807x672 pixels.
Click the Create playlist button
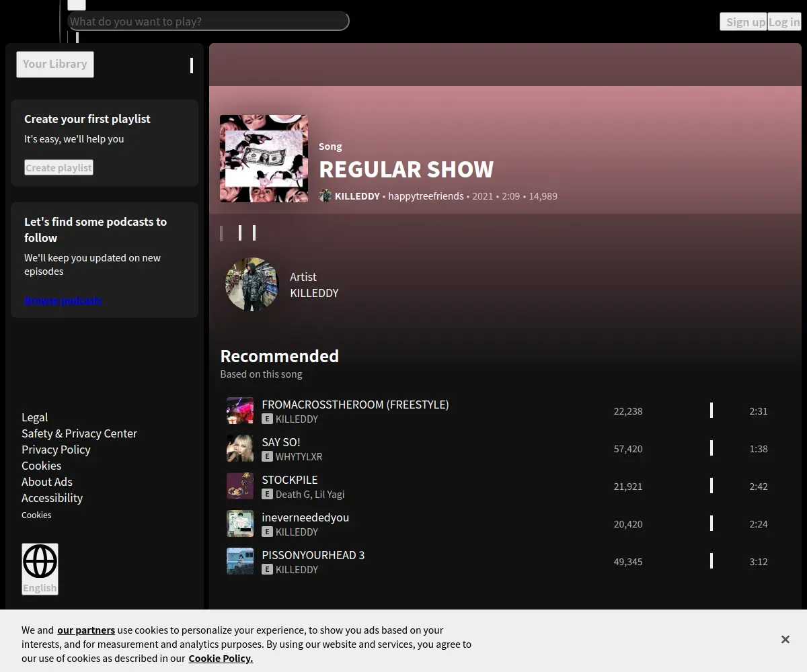(59, 167)
